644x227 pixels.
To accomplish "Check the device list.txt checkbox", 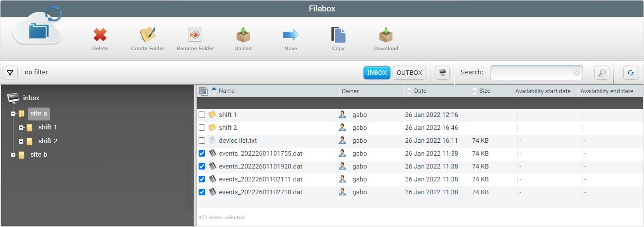I will click(x=202, y=140).
